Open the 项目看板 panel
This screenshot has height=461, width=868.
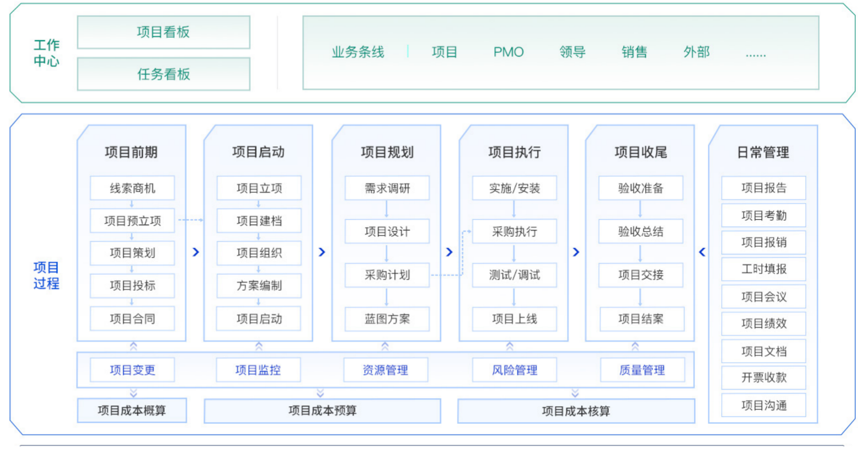pos(163,32)
